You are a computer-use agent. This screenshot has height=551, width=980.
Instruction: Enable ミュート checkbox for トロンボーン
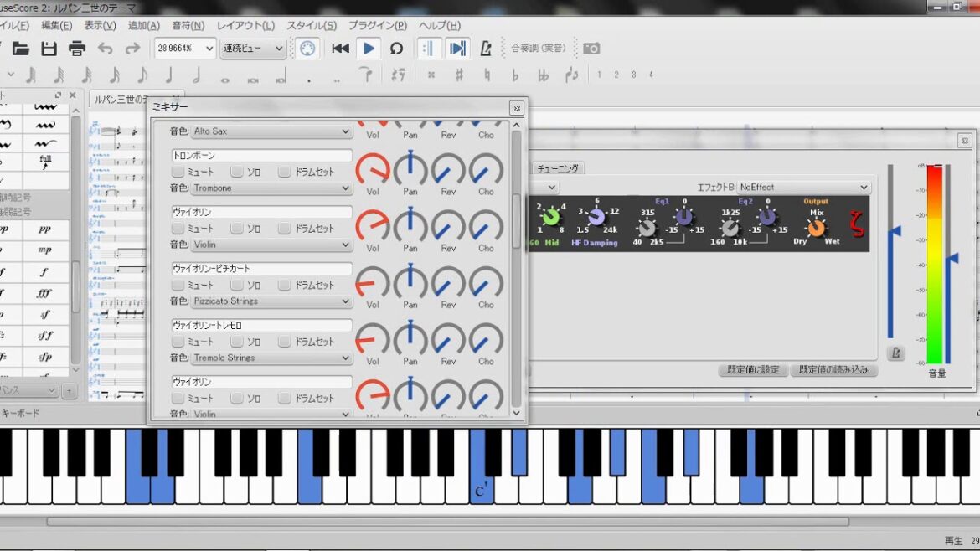(x=178, y=172)
